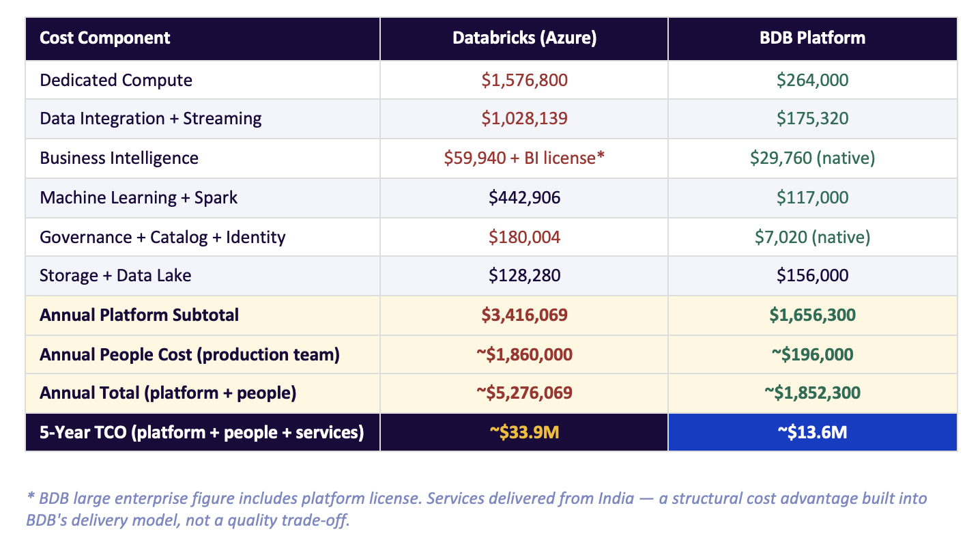
Task: Select the $264,000 BDB compute figure
Action: click(x=811, y=80)
